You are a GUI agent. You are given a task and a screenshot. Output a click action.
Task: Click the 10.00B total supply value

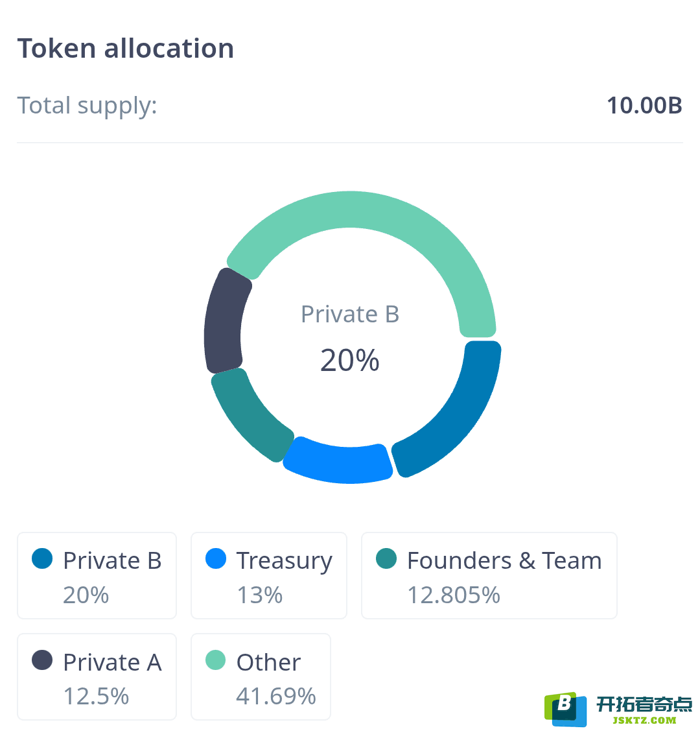pyautogui.click(x=645, y=106)
